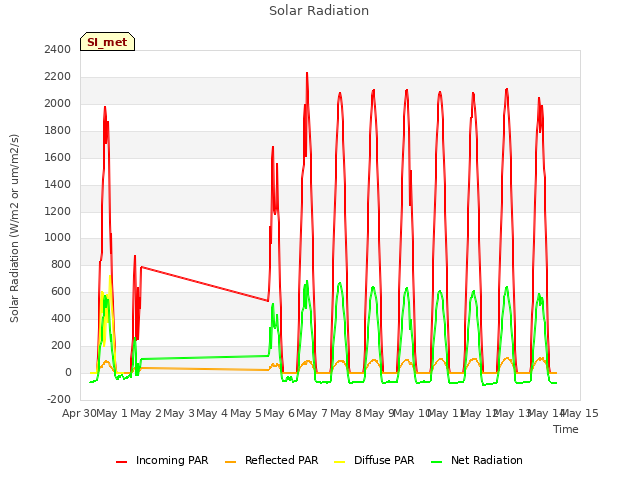Click the May 7 x-axis tick label
This screenshot has width=640, height=480.
click(x=312, y=413)
